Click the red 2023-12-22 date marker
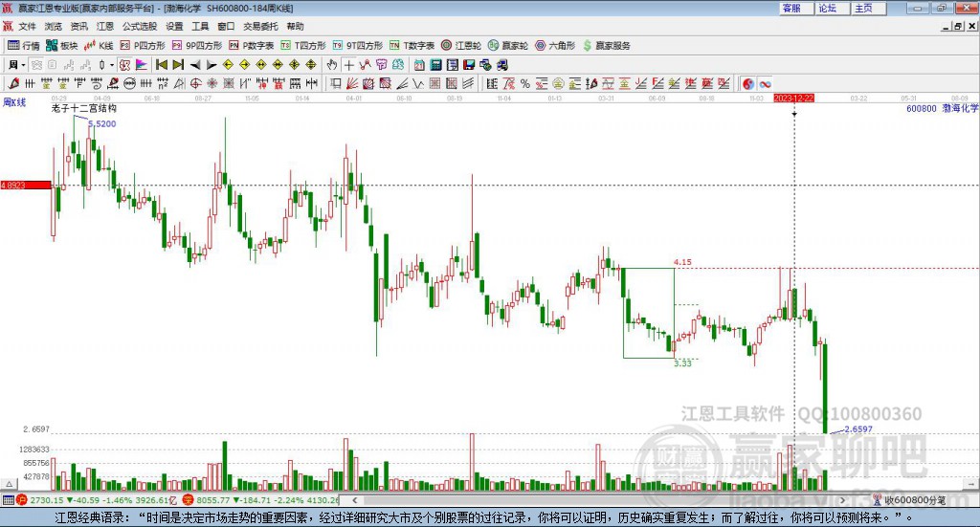The height and width of the screenshot is (527, 980). tap(793, 99)
